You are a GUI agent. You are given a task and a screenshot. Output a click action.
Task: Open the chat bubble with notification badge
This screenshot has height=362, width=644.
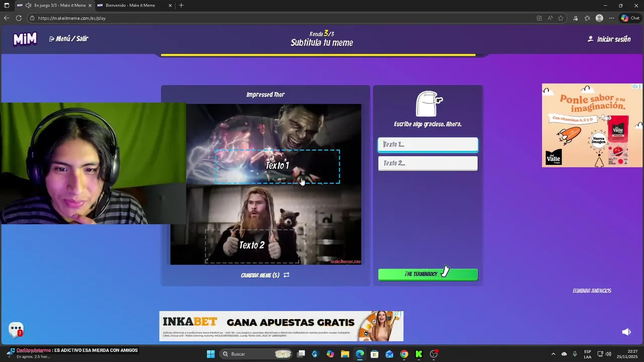point(16,330)
